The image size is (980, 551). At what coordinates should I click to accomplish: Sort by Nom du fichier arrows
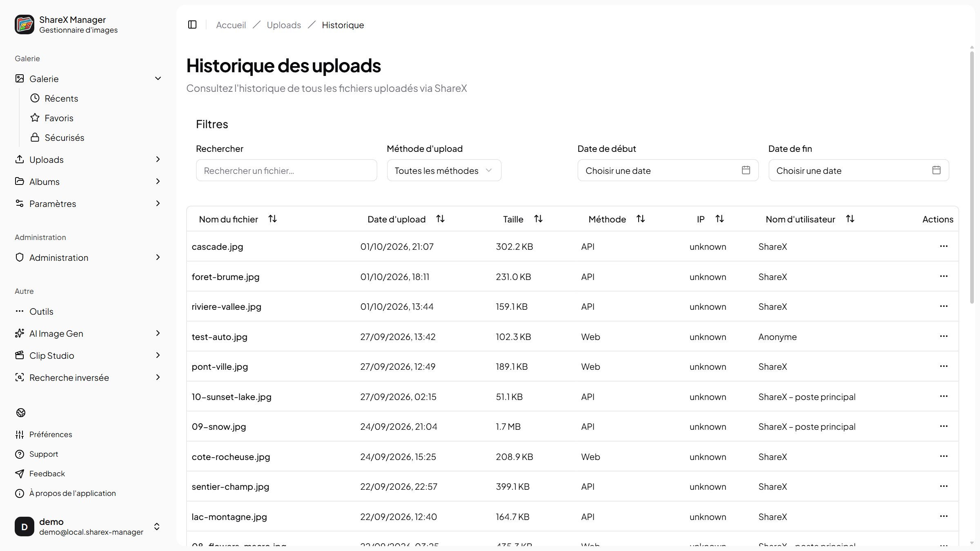coord(272,219)
